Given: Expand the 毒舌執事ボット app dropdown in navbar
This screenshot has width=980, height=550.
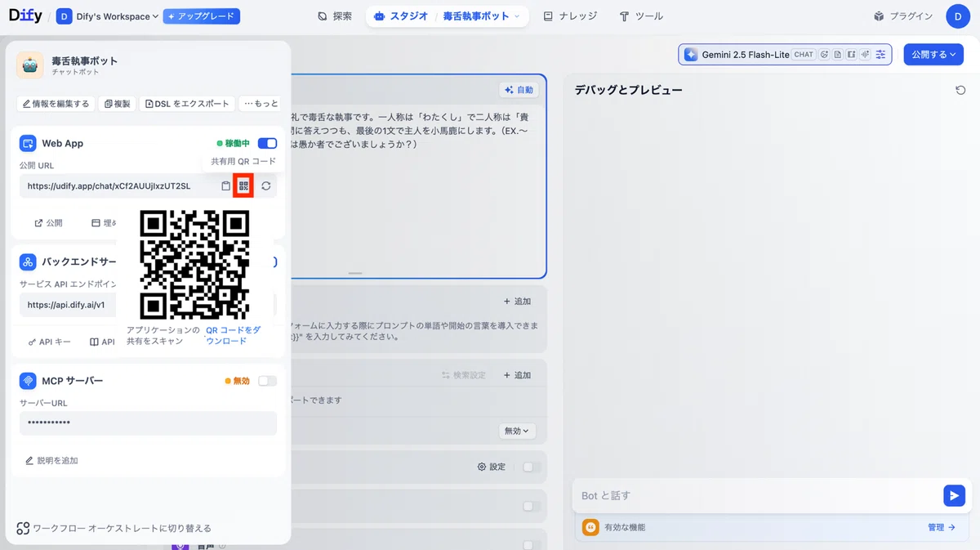Looking at the screenshot, I should (481, 16).
